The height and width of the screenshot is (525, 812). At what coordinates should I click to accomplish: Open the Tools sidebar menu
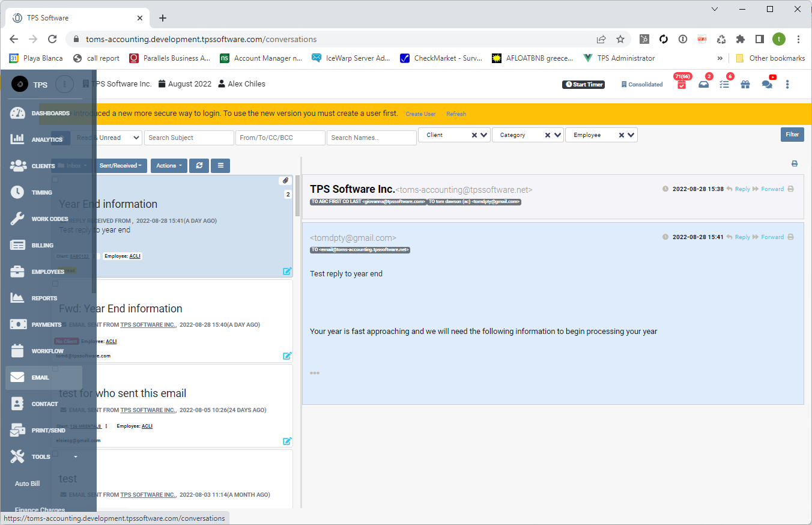click(x=44, y=457)
